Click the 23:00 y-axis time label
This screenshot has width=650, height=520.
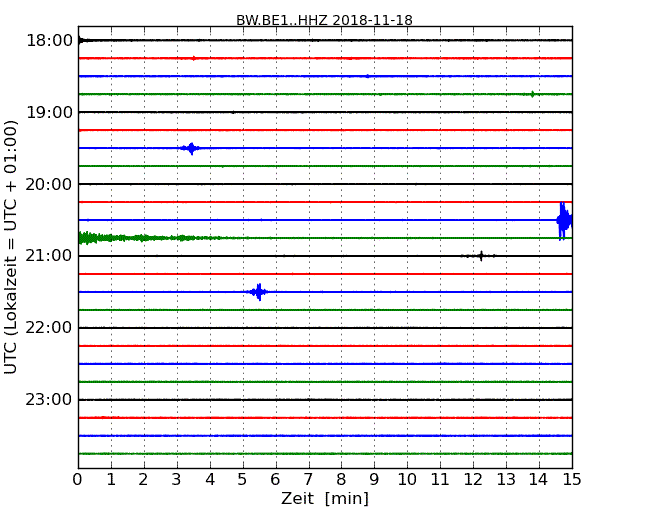[x=49, y=399]
